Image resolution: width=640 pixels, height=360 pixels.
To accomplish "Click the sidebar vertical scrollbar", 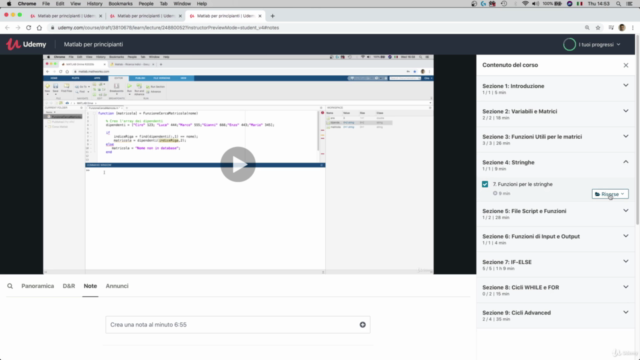I will click(638, 131).
